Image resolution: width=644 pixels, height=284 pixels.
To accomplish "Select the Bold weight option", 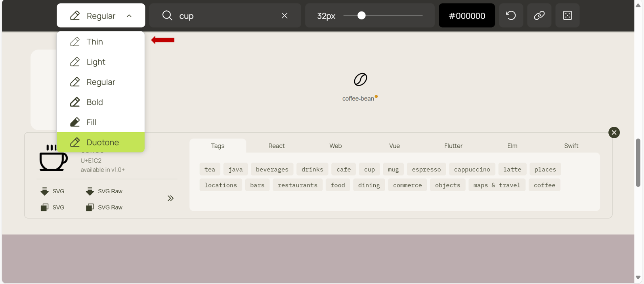I will coord(95,102).
